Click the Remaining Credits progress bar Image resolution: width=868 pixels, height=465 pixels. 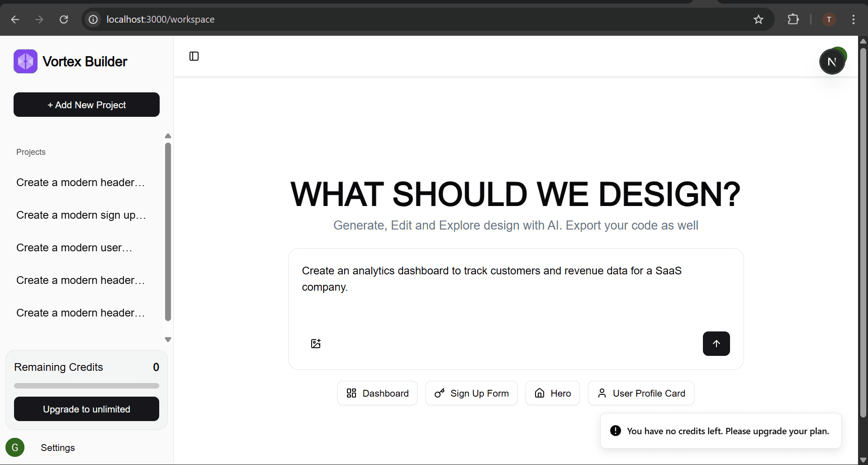pyautogui.click(x=86, y=385)
